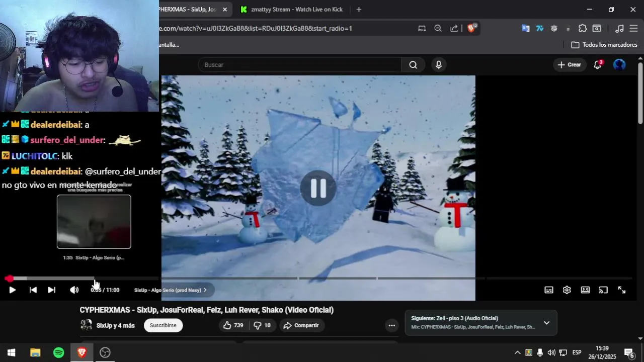Change the ESP keyboard language
This screenshot has height=362, width=644.
577,352
